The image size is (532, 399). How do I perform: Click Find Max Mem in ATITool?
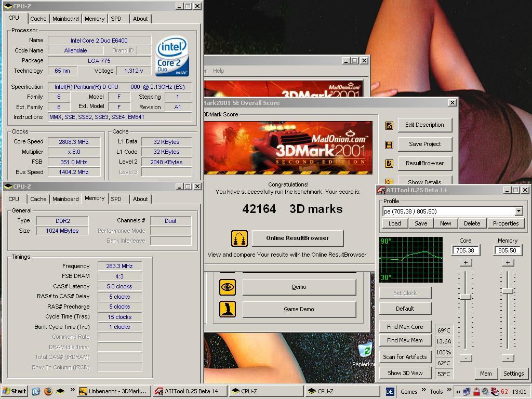coord(405,340)
